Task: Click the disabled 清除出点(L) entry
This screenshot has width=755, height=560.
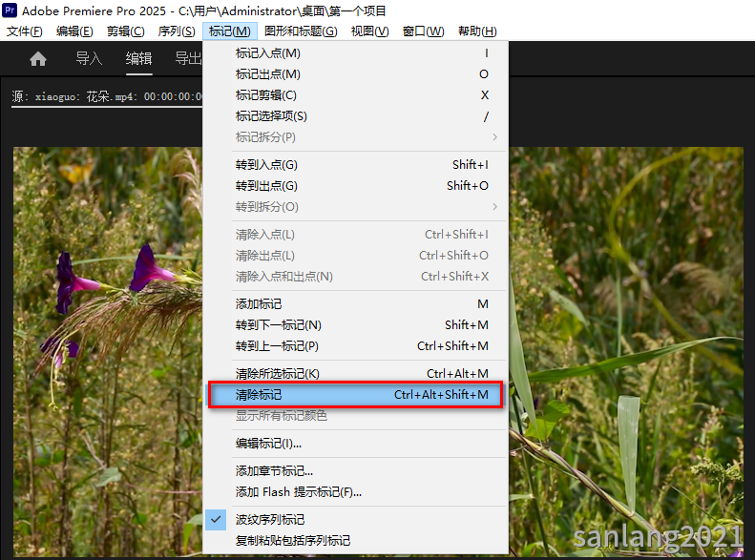Action: click(x=356, y=256)
